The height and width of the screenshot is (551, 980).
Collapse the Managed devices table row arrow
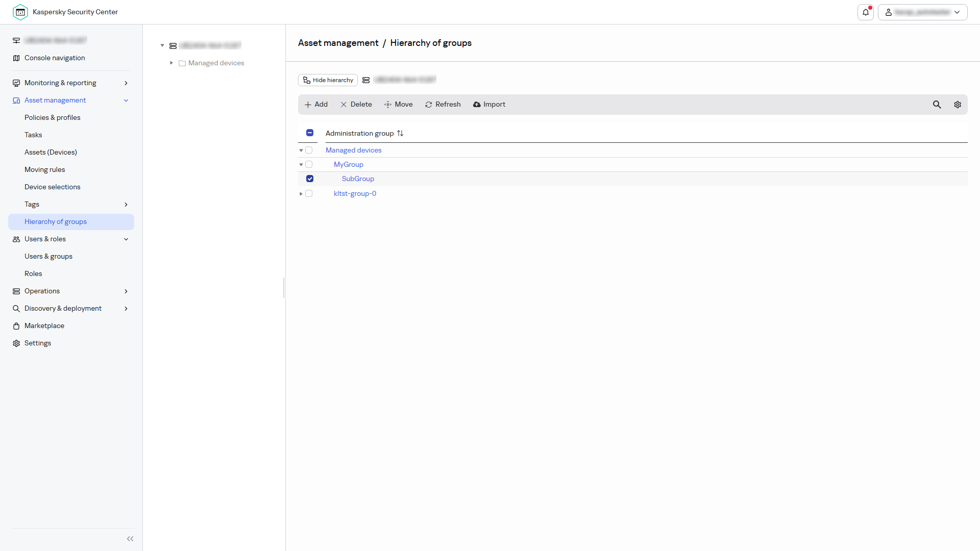[x=301, y=151]
